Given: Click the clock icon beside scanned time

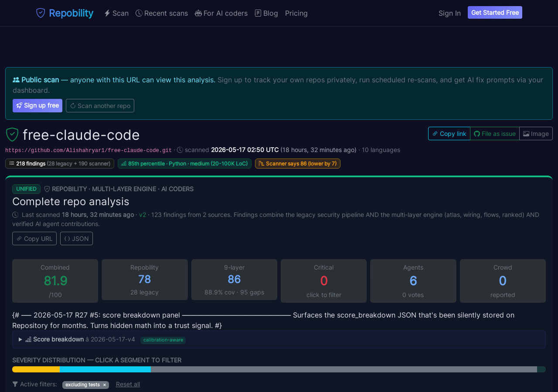Looking at the screenshot, I should [x=180, y=150].
